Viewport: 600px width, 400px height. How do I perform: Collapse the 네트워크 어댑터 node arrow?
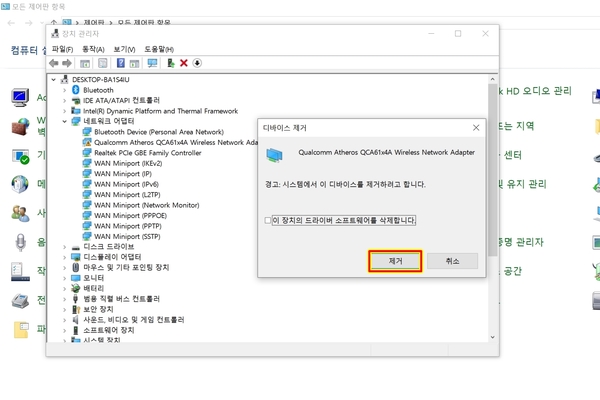pos(64,121)
